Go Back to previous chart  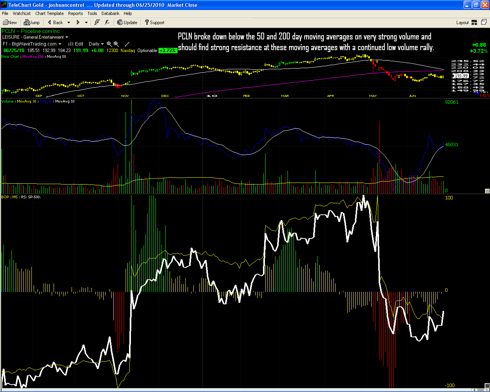point(55,22)
